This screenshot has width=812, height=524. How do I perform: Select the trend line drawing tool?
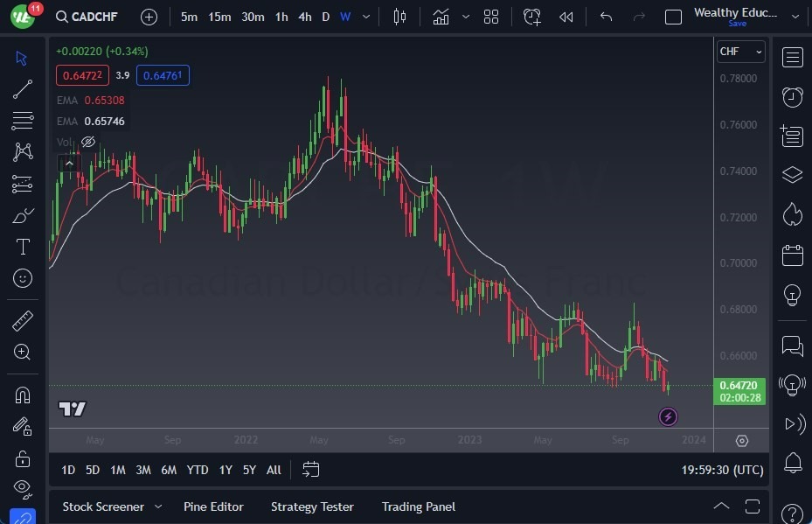pos(23,89)
